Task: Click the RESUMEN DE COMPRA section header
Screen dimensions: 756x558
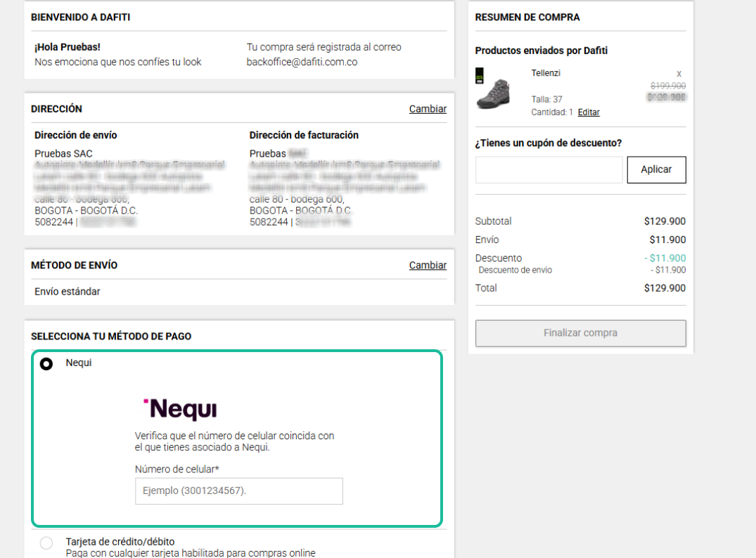Action: pyautogui.click(x=527, y=17)
